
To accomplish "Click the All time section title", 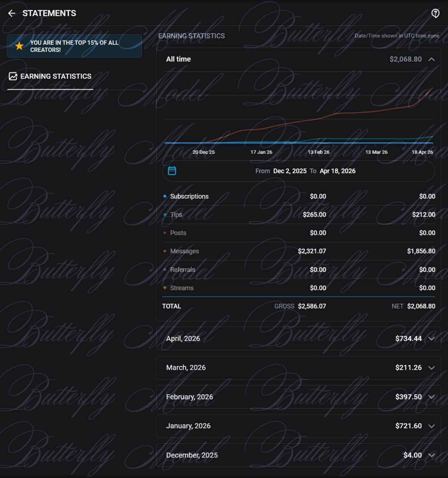I will click(x=178, y=59).
